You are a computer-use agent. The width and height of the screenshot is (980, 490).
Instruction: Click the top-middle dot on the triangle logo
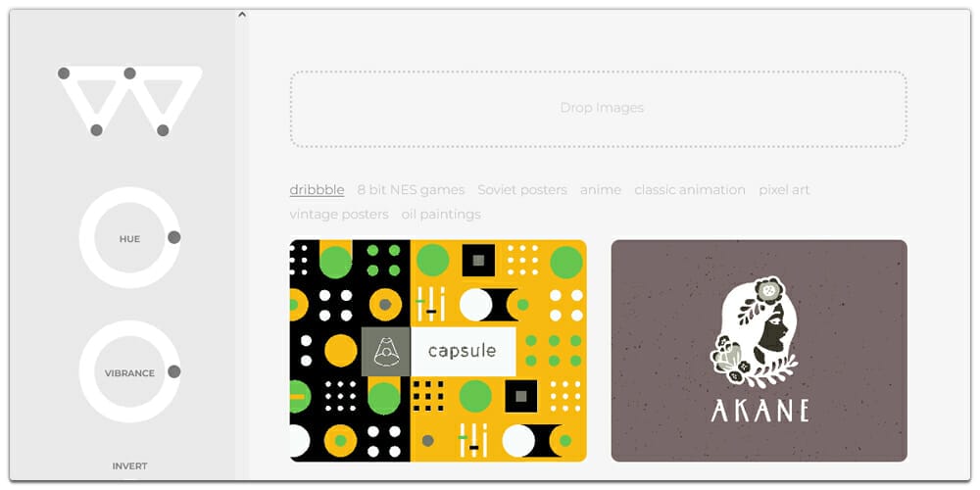(x=130, y=73)
